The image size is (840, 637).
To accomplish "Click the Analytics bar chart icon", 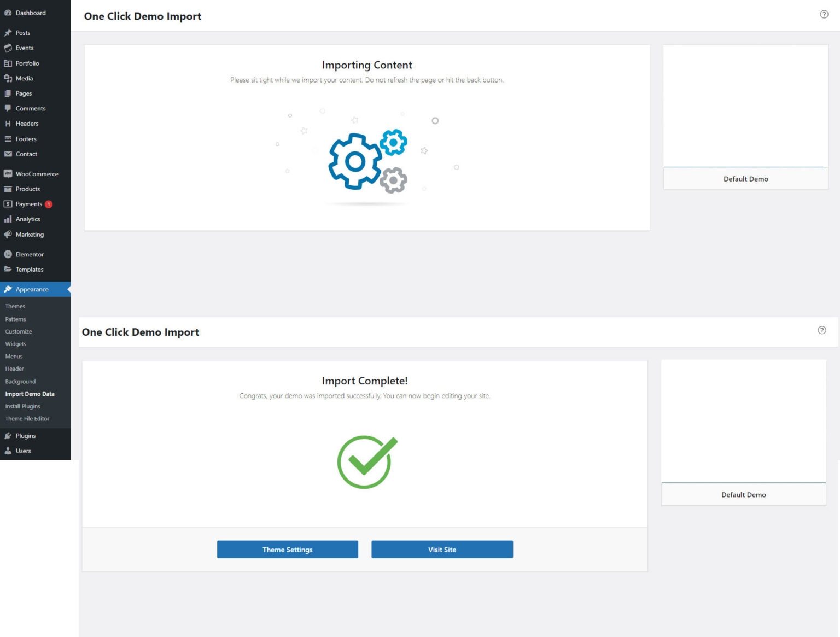I will 8,219.
